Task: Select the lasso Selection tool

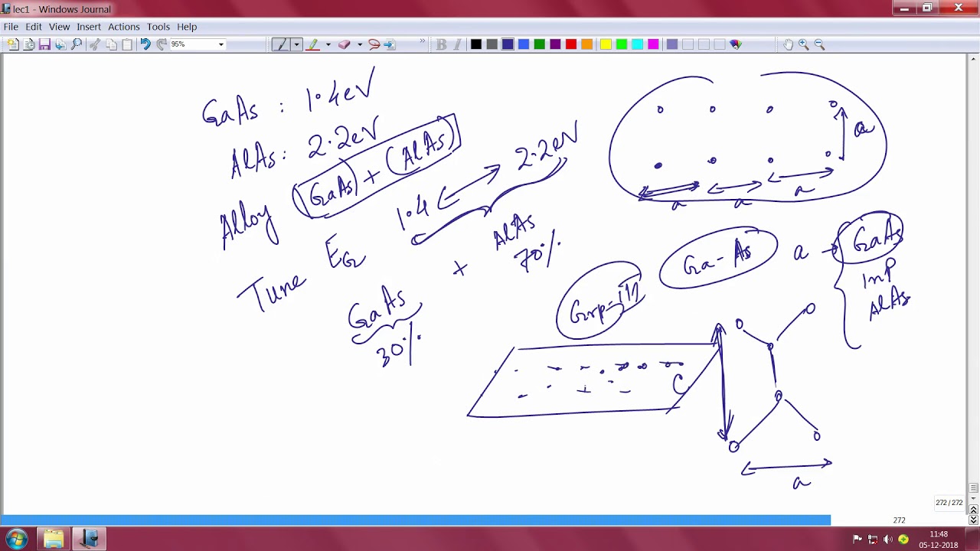Action: [x=374, y=44]
